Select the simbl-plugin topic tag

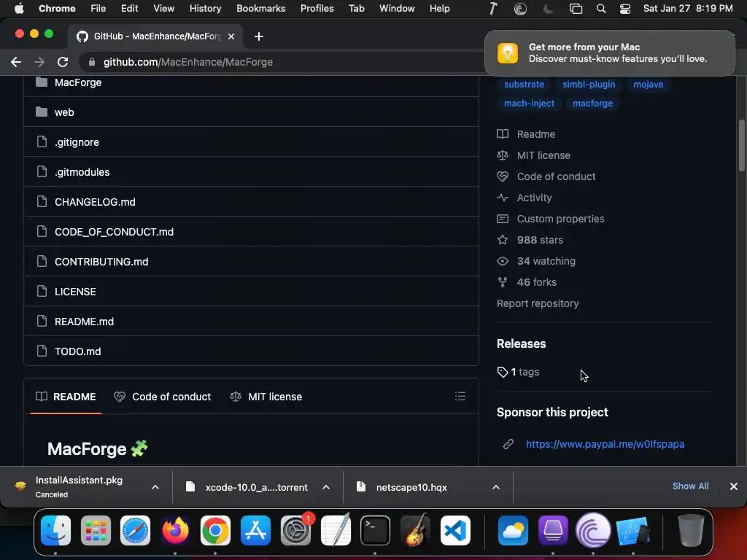tap(589, 85)
